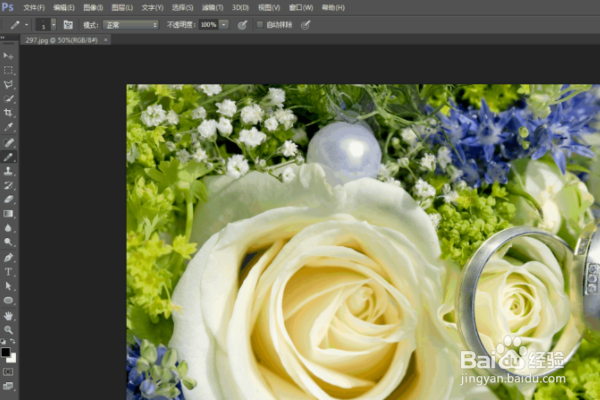This screenshot has width=600, height=400.
Task: Open the 滤镜(T) menu
Action: click(x=212, y=8)
